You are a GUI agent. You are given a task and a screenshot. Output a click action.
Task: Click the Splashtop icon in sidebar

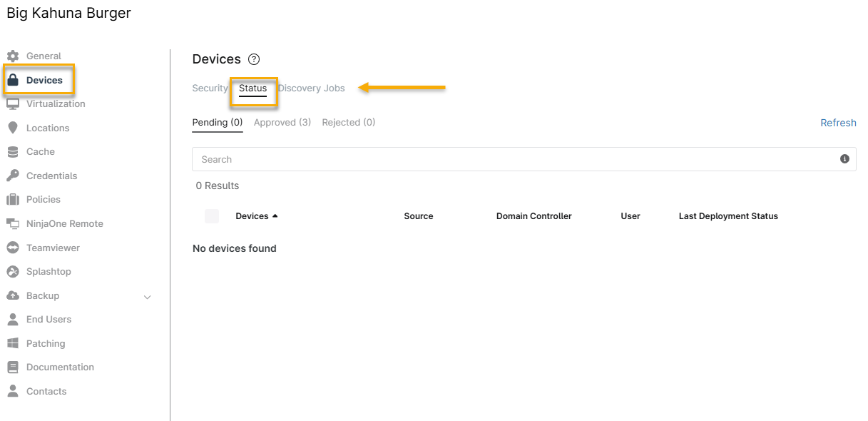pyautogui.click(x=12, y=271)
